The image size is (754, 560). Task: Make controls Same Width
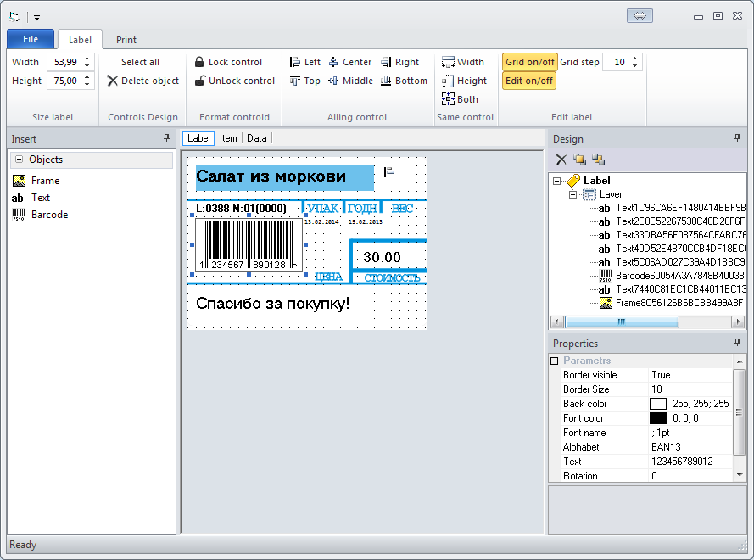pyautogui.click(x=449, y=62)
